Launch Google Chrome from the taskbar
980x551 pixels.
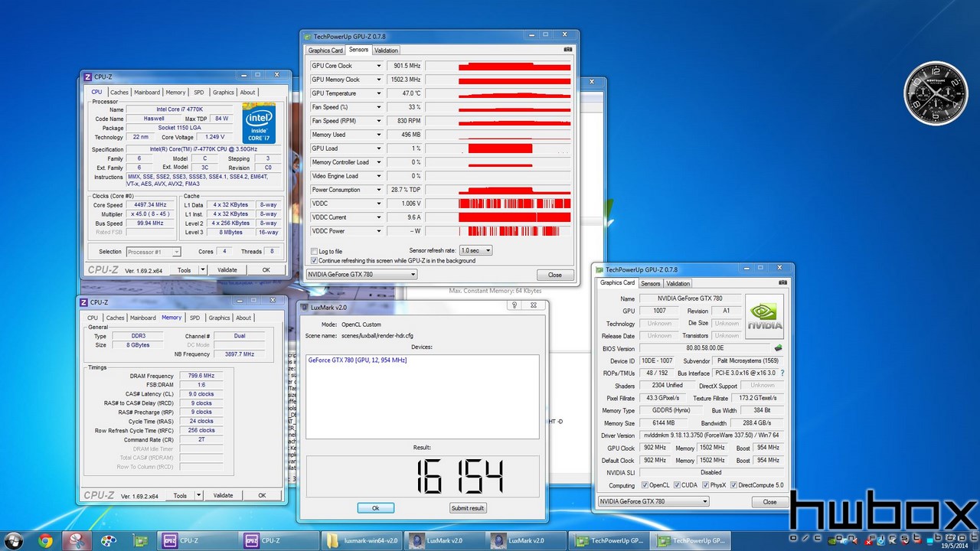45,541
